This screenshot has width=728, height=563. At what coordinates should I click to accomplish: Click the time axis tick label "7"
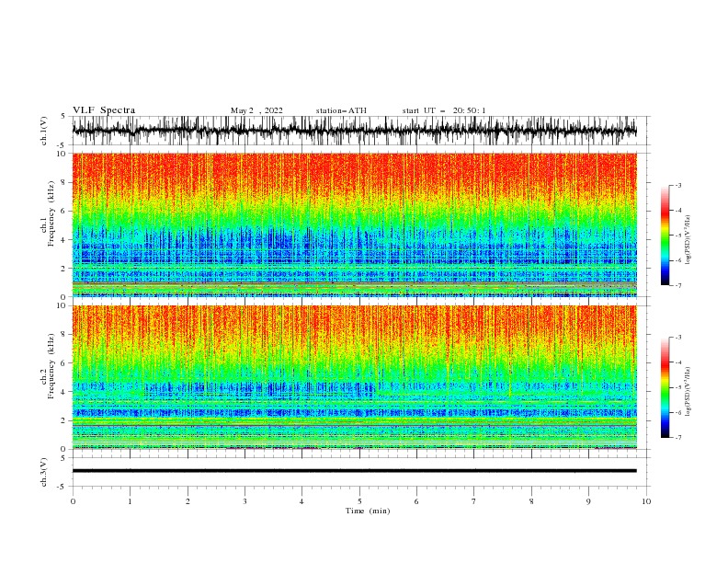click(474, 501)
